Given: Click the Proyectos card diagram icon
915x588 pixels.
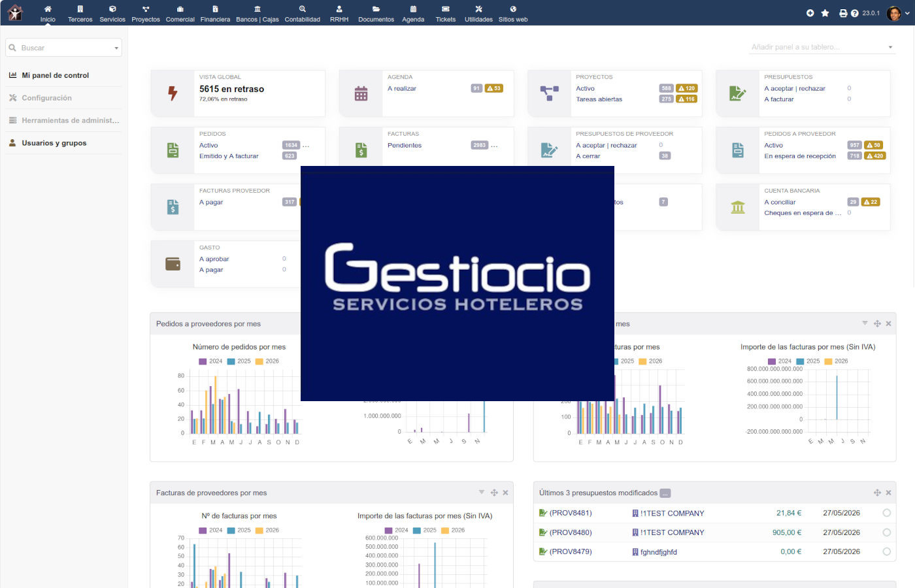Looking at the screenshot, I should tap(549, 93).
